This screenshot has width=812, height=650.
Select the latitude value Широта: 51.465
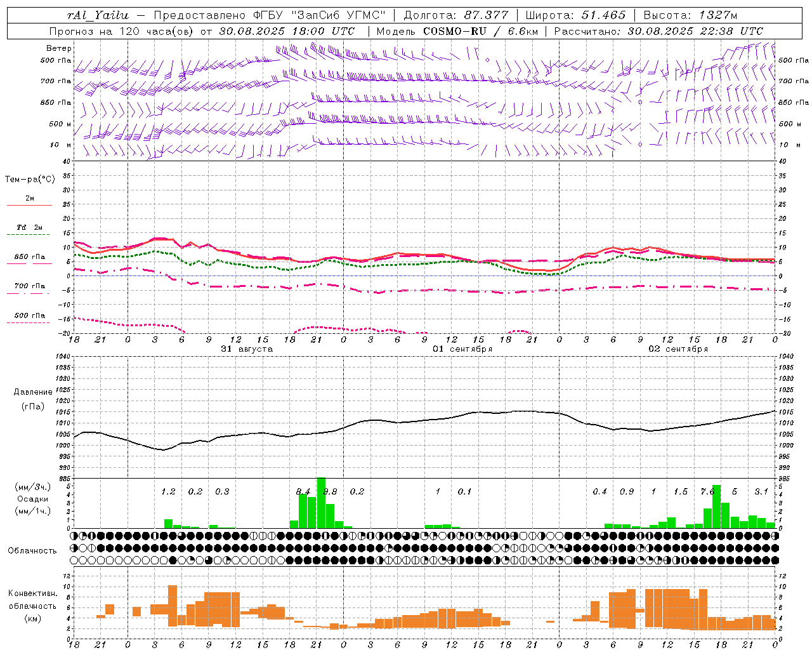(575, 15)
